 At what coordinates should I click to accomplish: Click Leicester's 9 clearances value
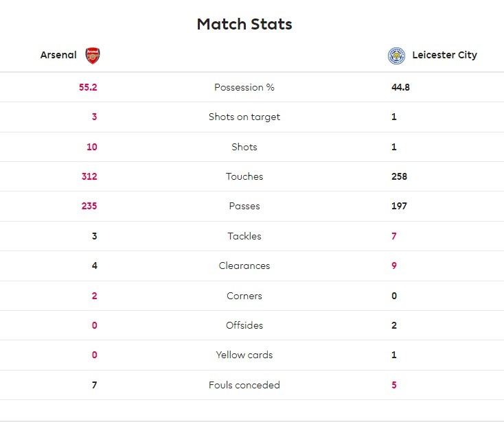[394, 266]
